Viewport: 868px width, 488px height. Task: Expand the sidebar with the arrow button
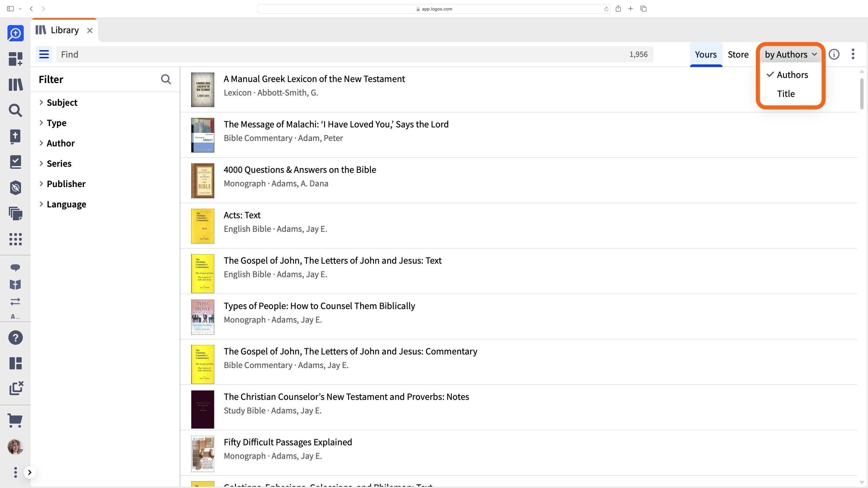(29, 472)
